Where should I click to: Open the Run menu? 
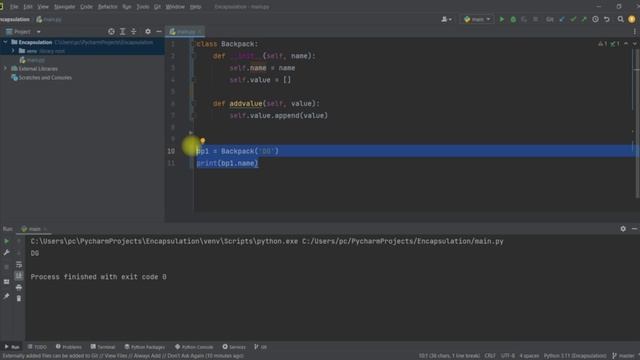(127, 7)
